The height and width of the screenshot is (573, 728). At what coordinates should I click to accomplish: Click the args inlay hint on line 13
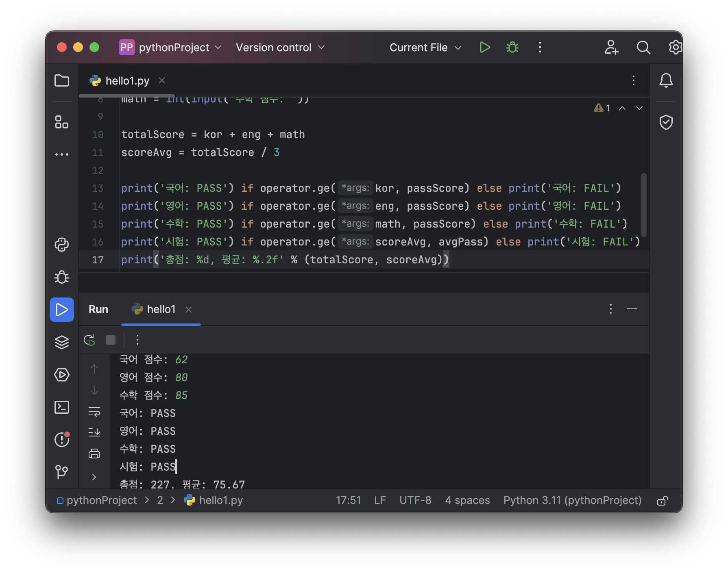(355, 188)
